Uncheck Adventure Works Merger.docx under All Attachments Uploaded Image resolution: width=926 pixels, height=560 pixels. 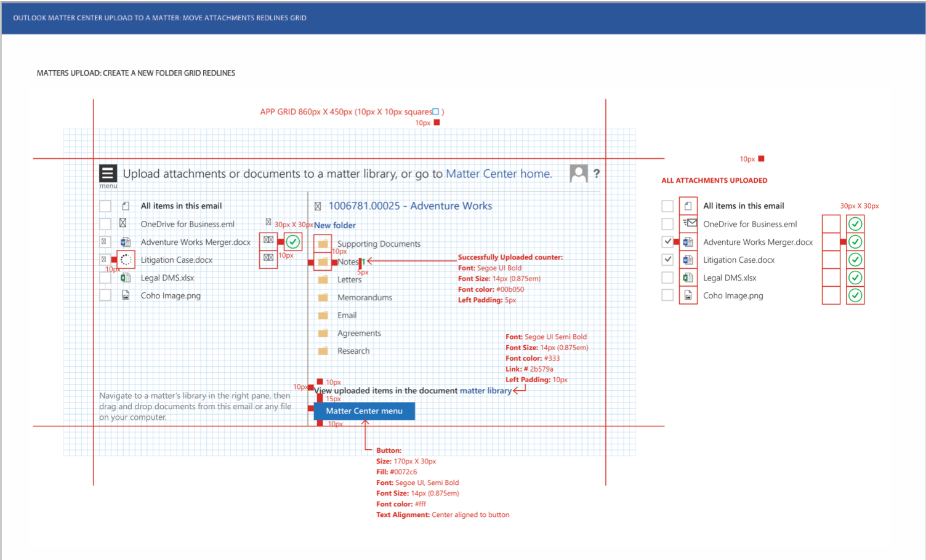[667, 242]
